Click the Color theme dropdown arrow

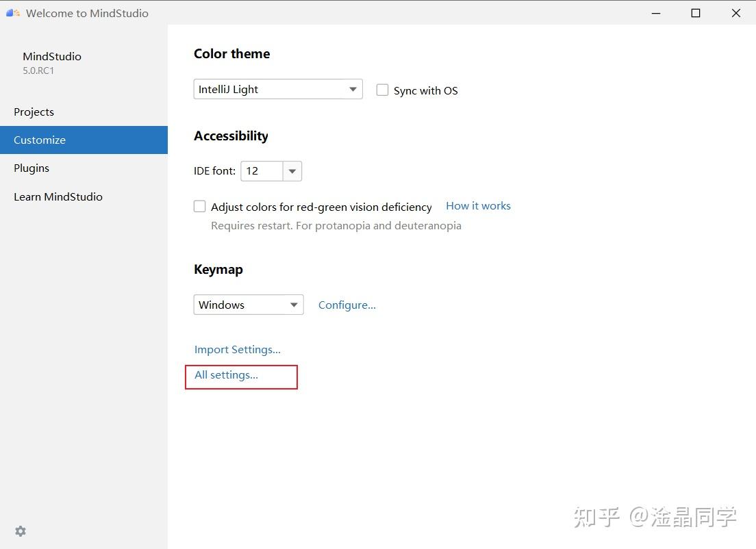(353, 89)
